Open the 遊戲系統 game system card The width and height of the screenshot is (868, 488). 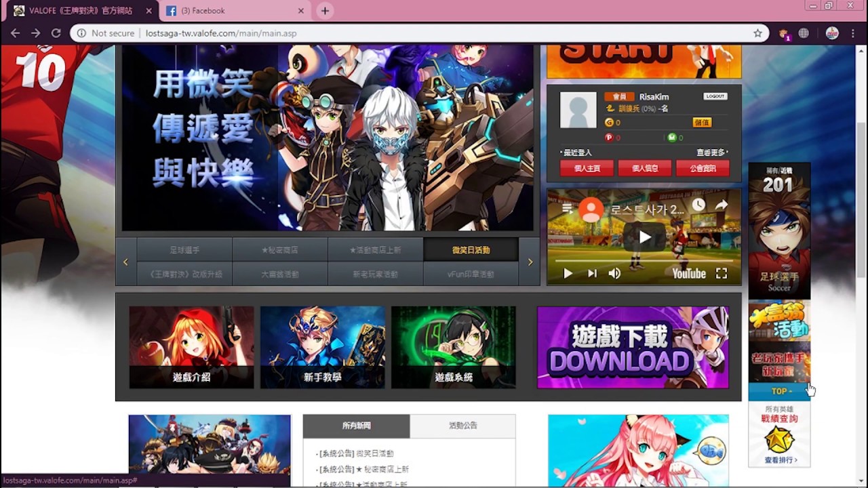(x=453, y=347)
